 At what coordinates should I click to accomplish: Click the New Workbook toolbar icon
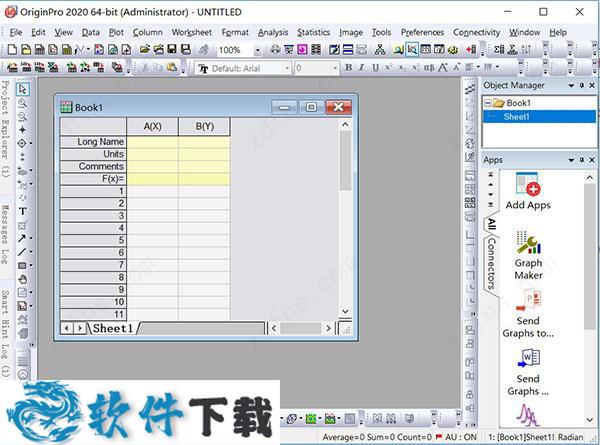pos(39,50)
